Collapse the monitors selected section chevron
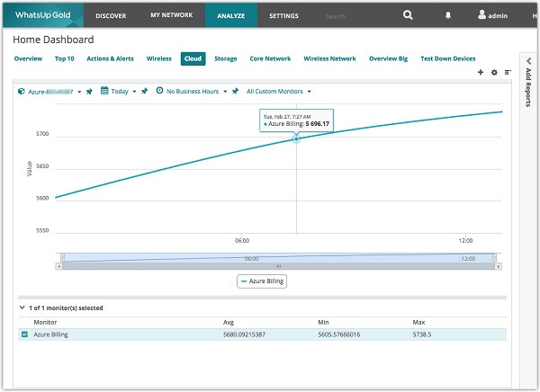 coord(22,307)
